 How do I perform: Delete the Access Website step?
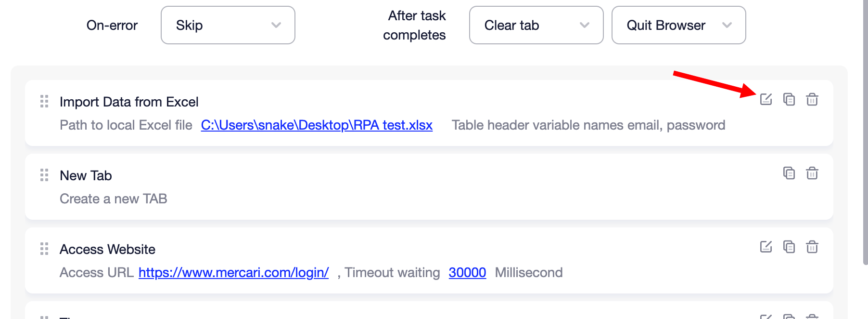pos(812,247)
